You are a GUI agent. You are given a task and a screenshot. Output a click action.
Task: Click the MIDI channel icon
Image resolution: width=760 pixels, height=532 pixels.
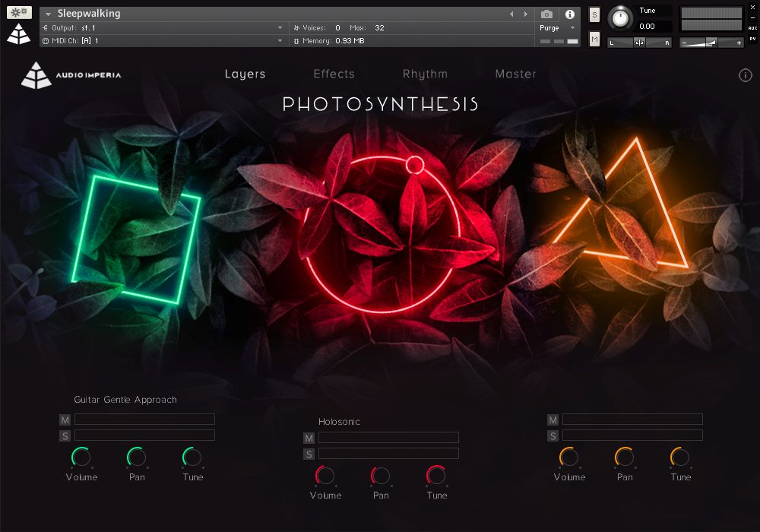46,41
